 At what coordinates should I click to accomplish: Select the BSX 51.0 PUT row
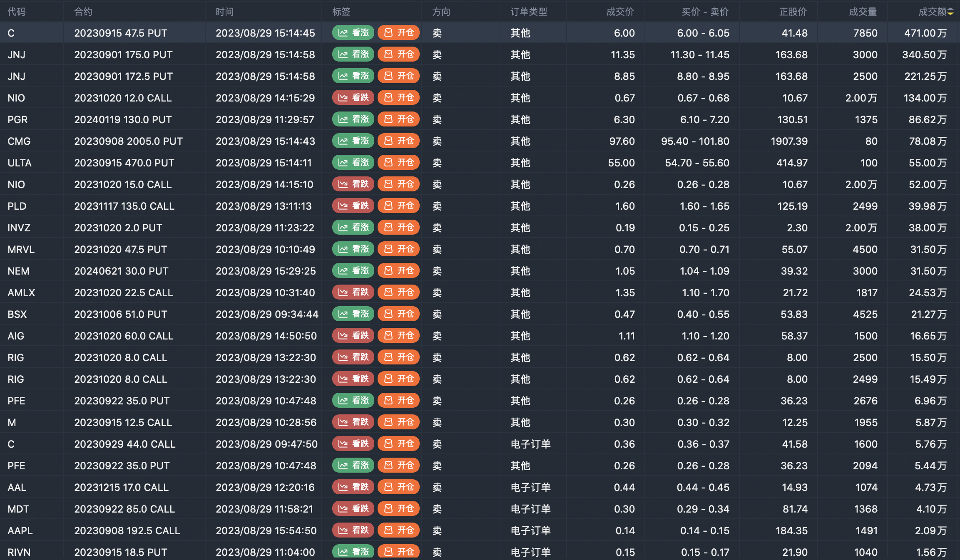tap(121, 315)
